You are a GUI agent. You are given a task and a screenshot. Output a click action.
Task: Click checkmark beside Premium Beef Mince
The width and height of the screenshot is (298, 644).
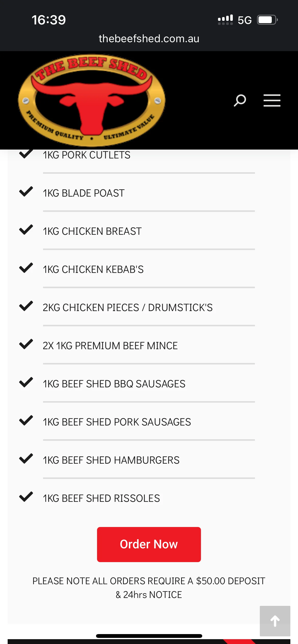[26, 344]
